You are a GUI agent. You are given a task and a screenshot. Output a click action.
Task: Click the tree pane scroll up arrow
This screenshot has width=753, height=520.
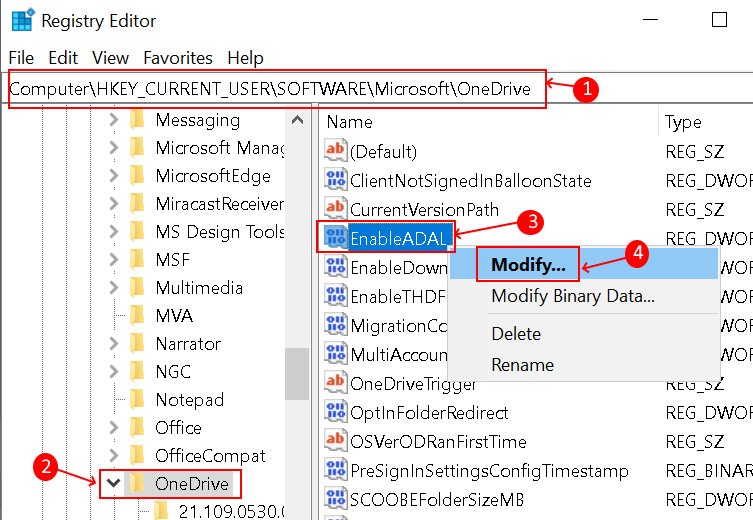point(297,120)
